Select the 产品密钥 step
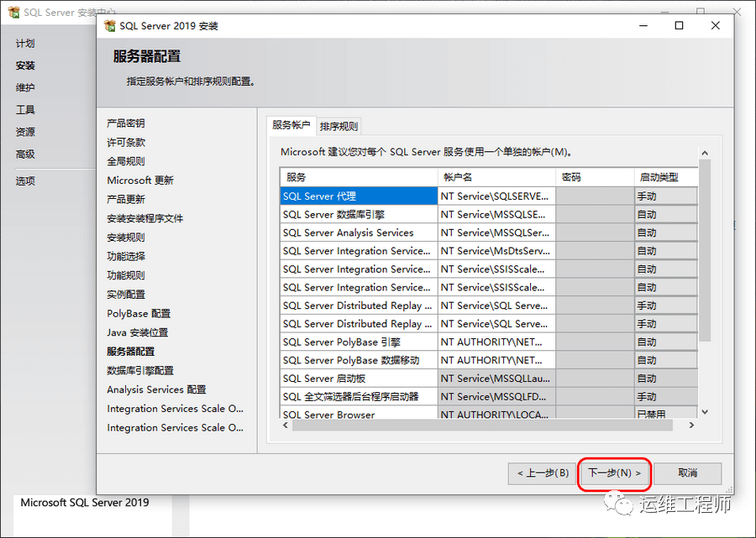This screenshot has width=756, height=538. click(126, 123)
